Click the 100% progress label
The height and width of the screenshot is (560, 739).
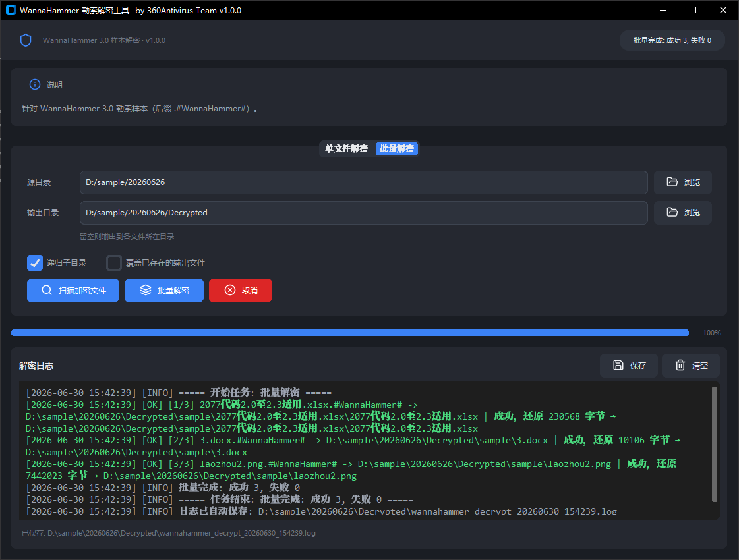point(712,333)
